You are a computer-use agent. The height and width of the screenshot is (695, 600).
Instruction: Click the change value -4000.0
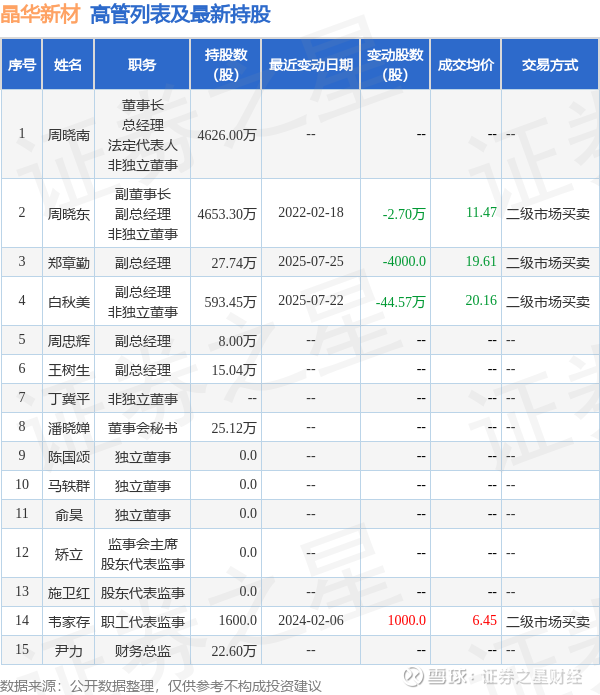pos(404,261)
